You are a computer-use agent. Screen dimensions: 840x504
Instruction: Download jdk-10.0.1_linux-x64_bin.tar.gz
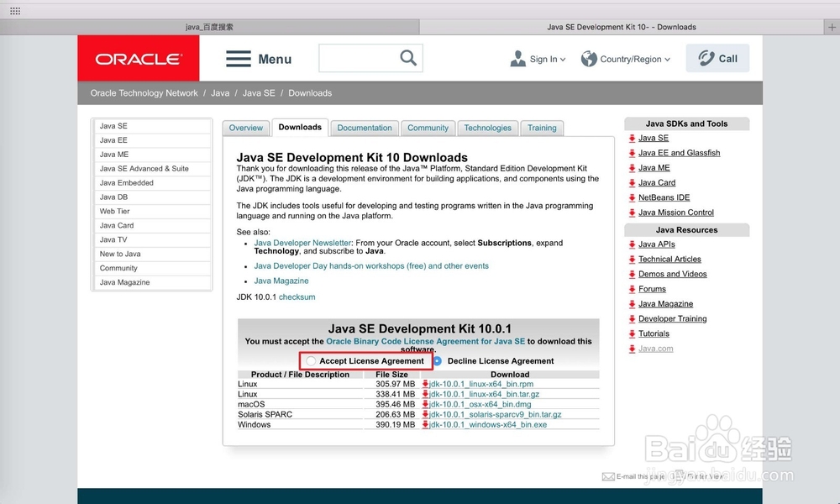485,394
